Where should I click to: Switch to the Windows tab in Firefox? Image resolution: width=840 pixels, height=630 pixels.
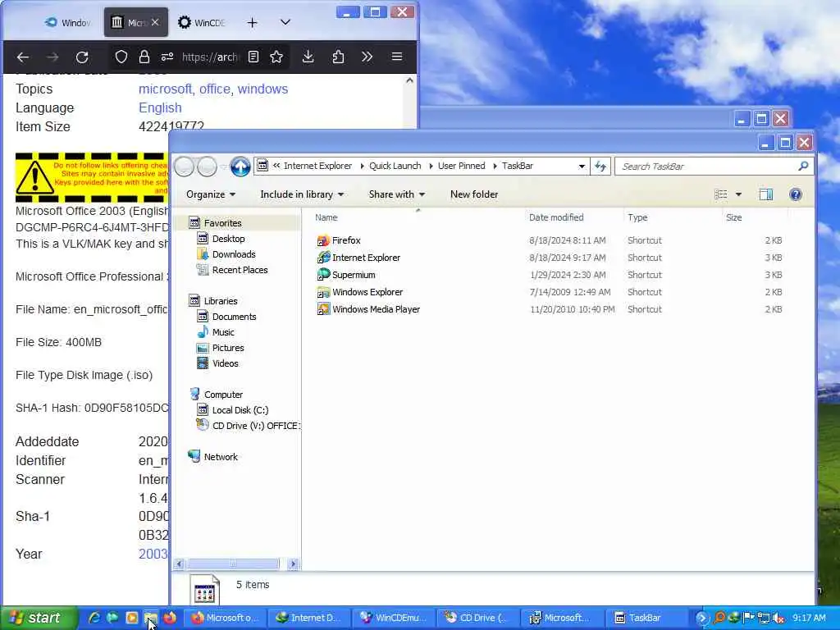coord(67,22)
